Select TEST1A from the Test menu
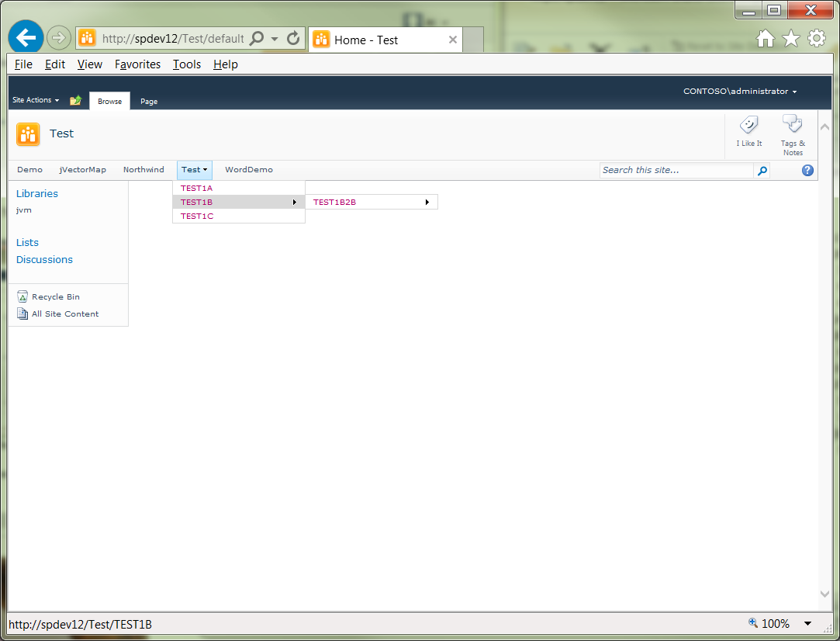Viewport: 840px width, 641px height. 195,187
